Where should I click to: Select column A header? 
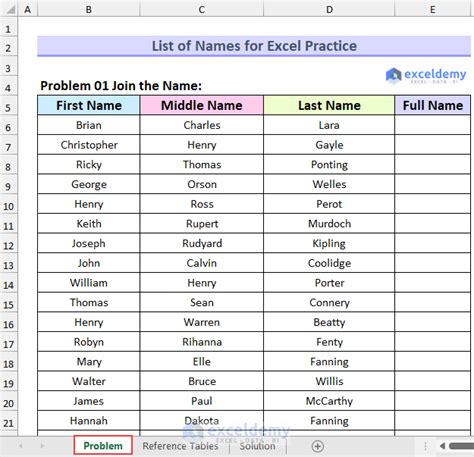[28, 9]
